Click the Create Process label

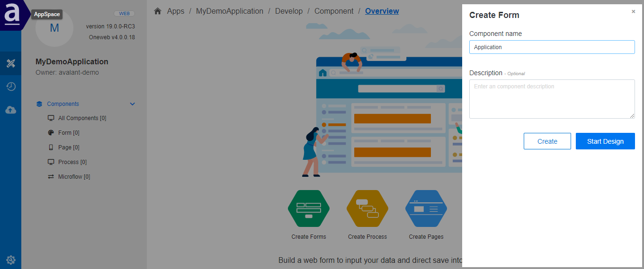[367, 237]
